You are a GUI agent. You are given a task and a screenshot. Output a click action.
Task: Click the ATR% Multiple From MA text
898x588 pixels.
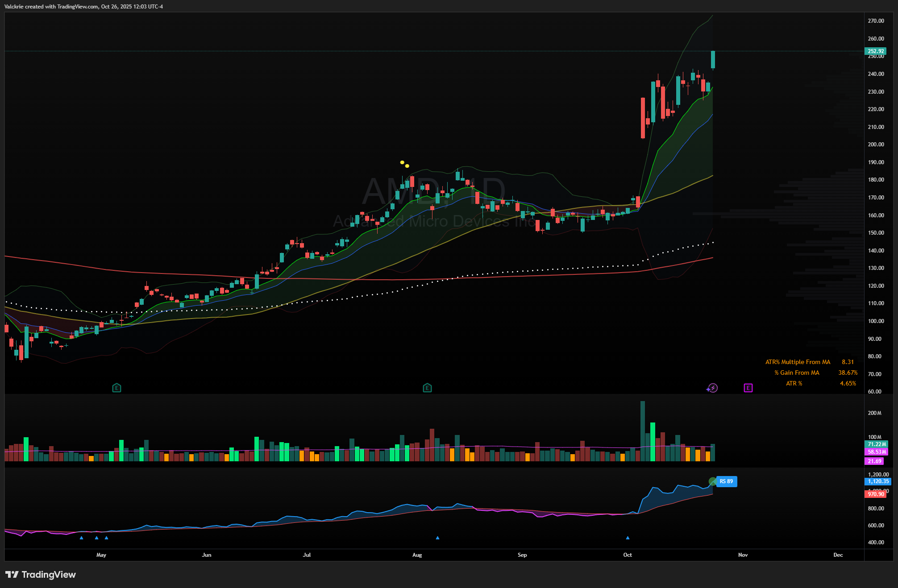tap(798, 362)
